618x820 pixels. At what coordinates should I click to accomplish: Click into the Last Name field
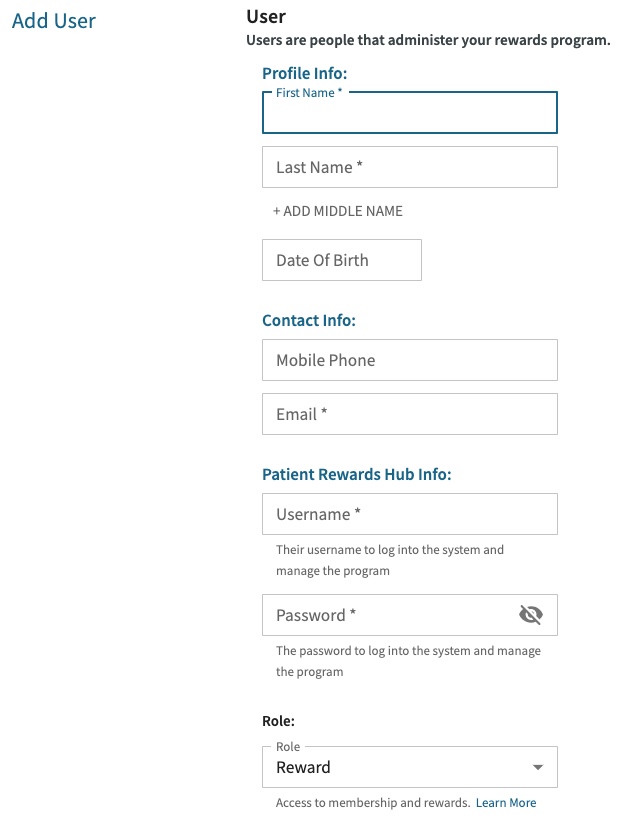(409, 168)
